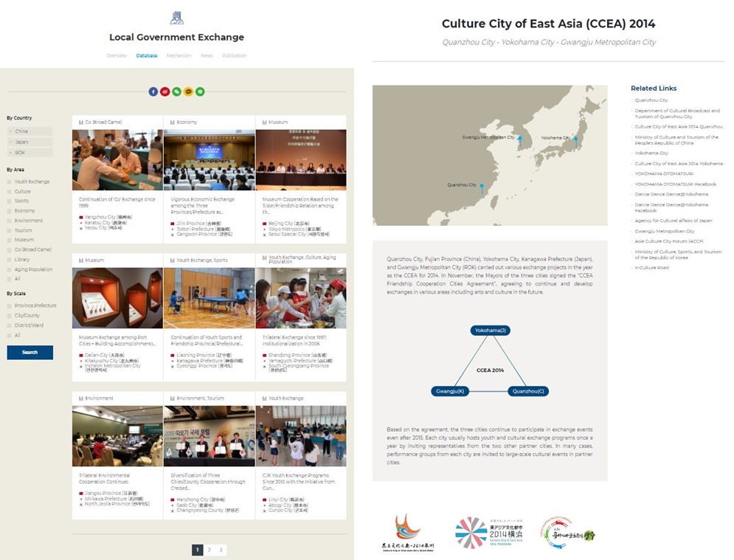Go to results page 1

198,550
